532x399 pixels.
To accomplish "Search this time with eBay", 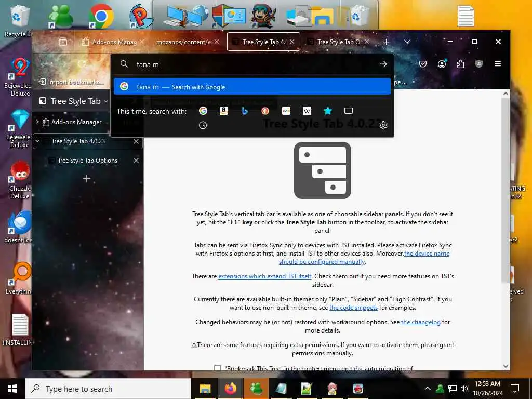I will pos(286,111).
